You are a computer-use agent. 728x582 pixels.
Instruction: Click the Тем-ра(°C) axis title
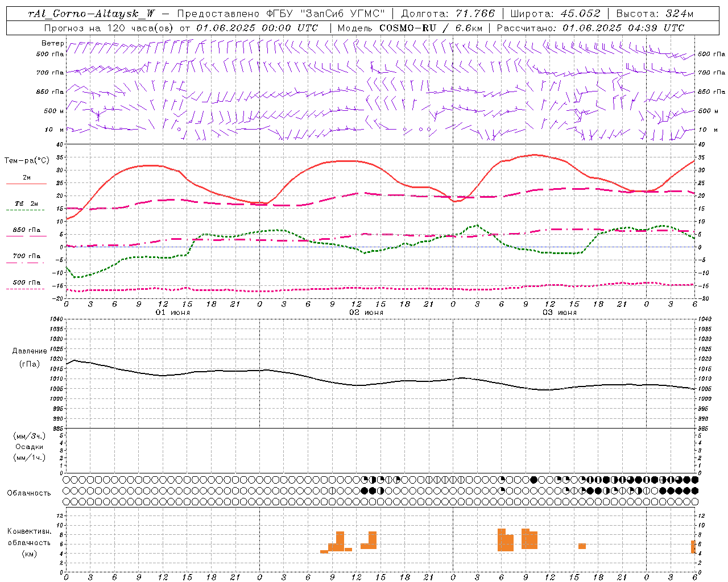27,161
